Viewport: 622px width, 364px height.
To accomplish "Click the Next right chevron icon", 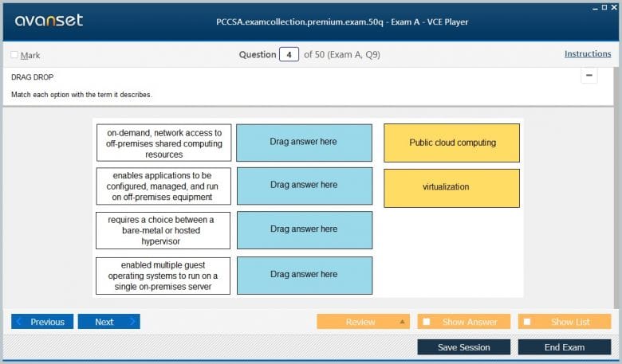I will click(132, 322).
